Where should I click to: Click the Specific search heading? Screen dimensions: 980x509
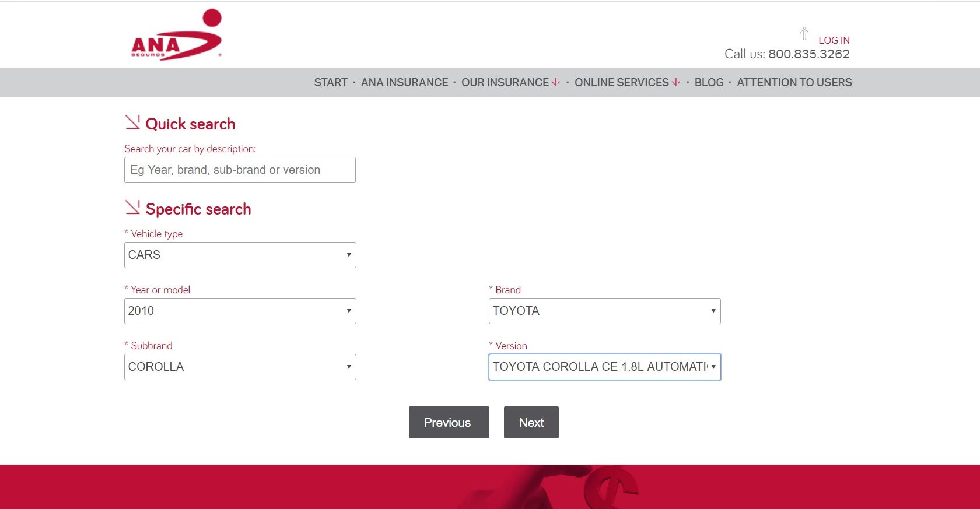point(198,209)
